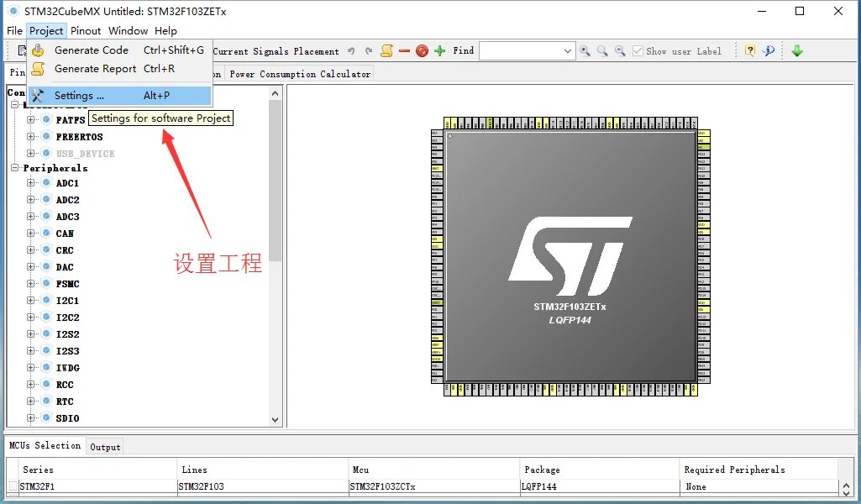Click the red minus toolbar icon

[405, 51]
